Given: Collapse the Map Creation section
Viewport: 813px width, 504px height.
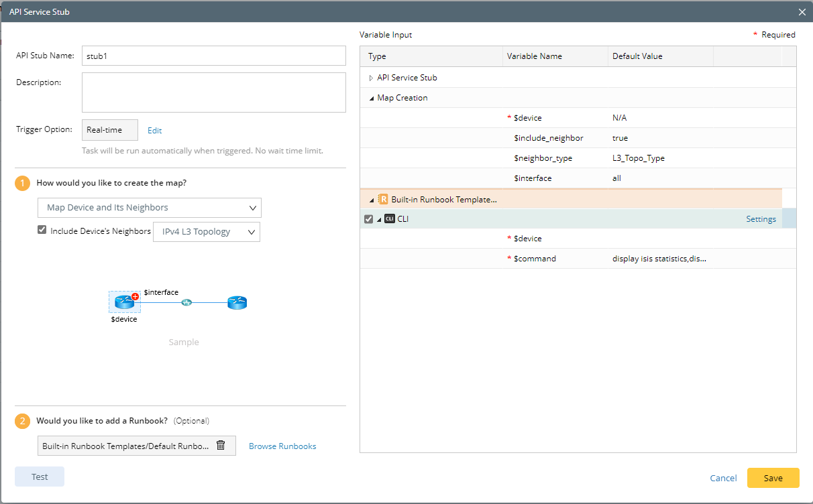Looking at the screenshot, I should 371,98.
